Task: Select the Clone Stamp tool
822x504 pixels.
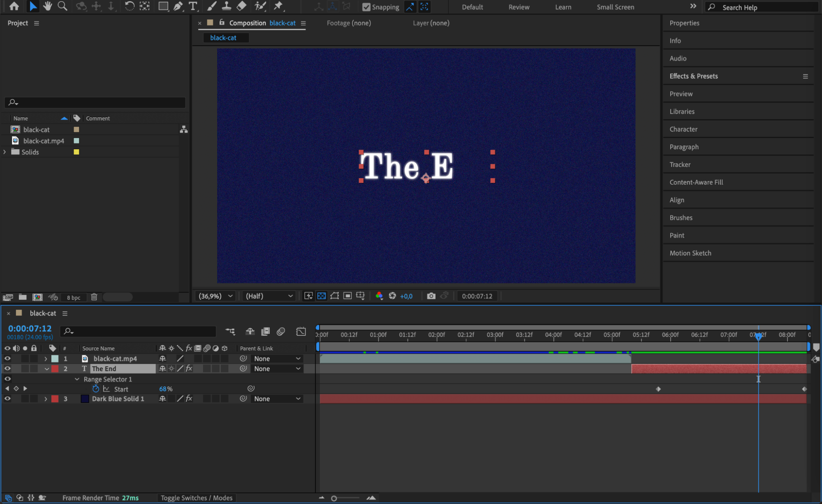Action: point(226,6)
